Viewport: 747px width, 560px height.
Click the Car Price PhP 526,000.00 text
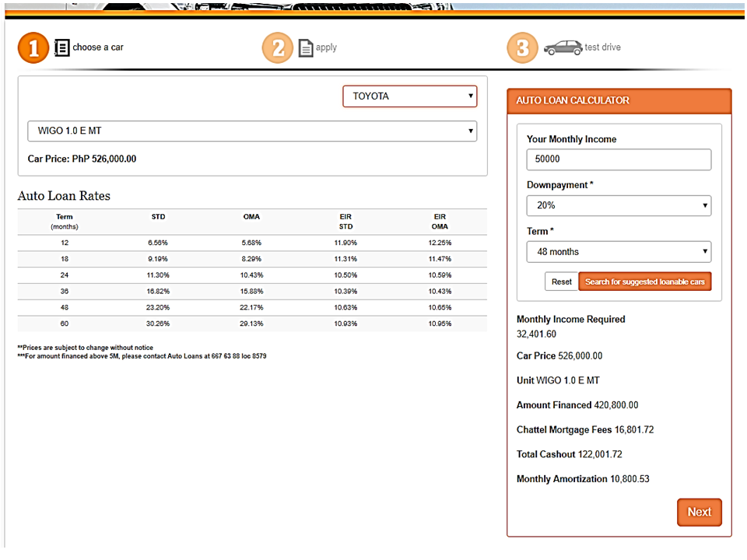point(82,159)
